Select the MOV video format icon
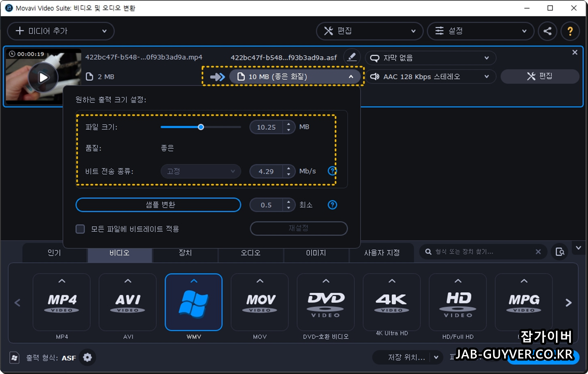The image size is (588, 374). 260,302
